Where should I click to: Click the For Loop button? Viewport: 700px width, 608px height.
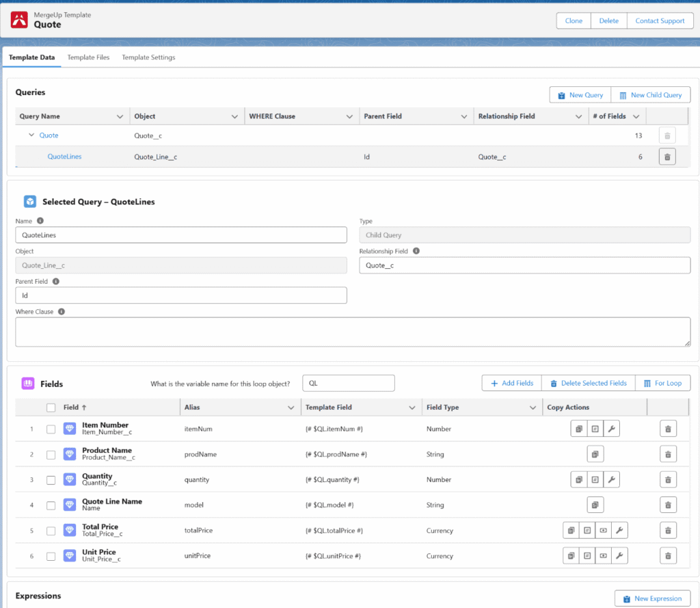point(663,383)
